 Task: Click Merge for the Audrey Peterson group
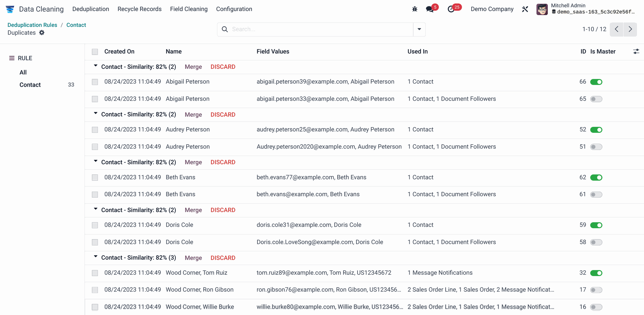click(193, 115)
